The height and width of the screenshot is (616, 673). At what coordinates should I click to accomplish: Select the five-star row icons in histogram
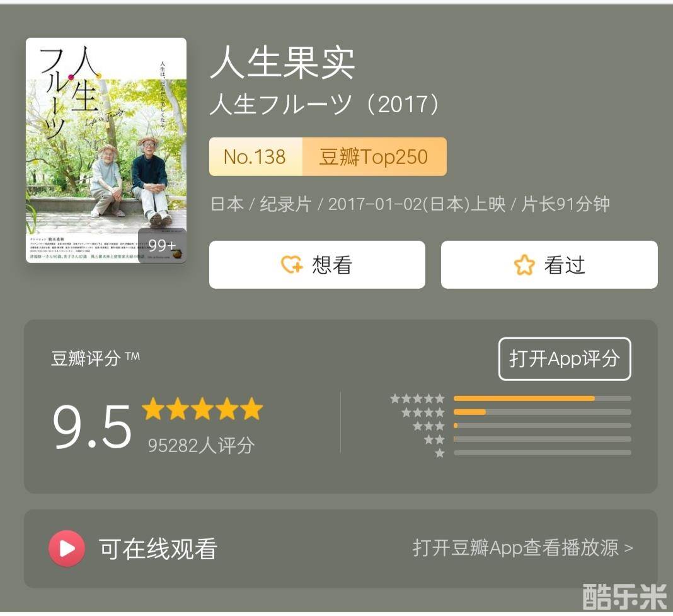[x=417, y=398]
